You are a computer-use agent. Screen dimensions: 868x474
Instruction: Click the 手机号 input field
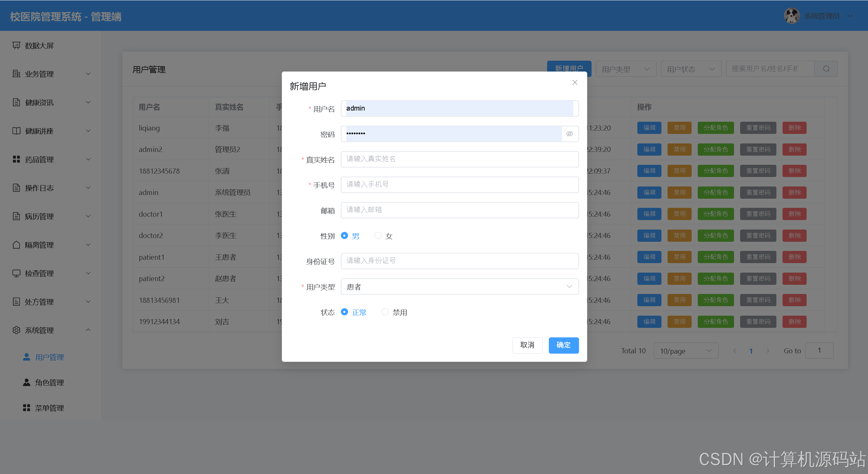460,184
